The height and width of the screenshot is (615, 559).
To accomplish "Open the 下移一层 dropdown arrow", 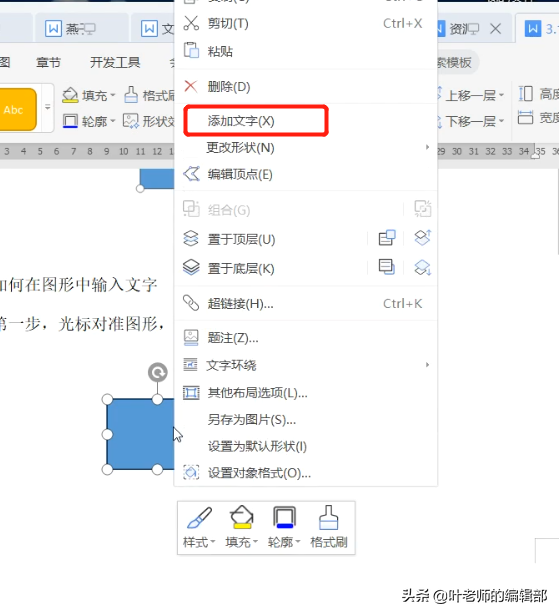I will 501,121.
